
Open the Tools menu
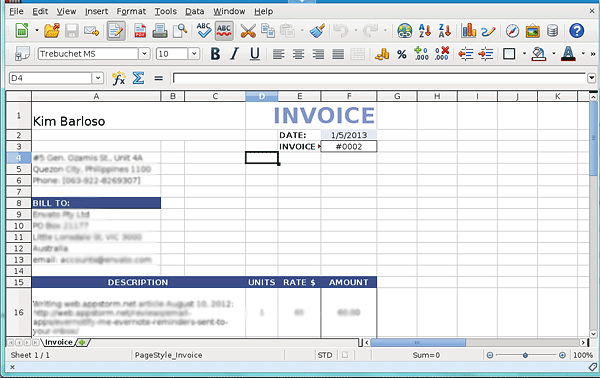(166, 11)
